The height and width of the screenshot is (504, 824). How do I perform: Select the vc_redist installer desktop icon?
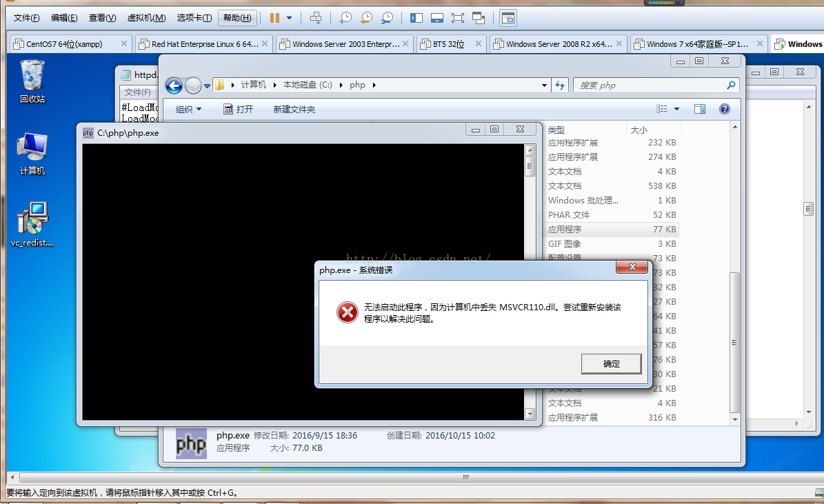coord(32,224)
